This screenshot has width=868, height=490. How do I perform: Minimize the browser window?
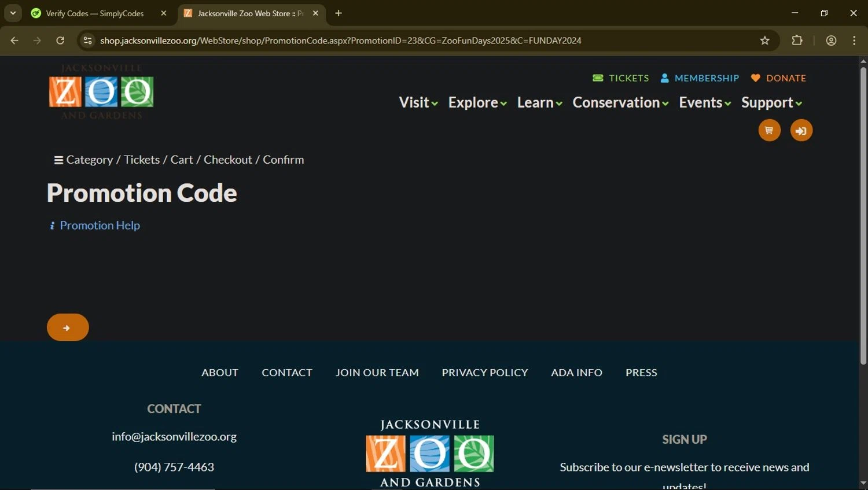(x=795, y=13)
